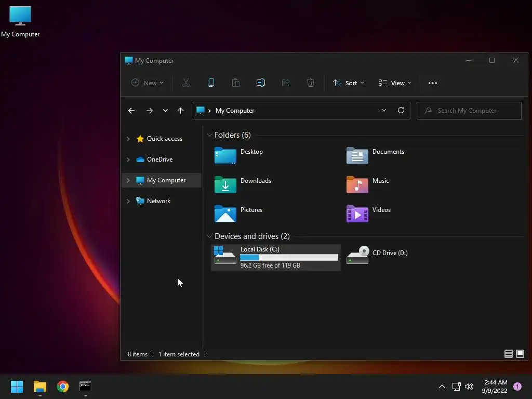This screenshot has height=399, width=532.
Task: Expand the Network tree node
Action: (128, 201)
